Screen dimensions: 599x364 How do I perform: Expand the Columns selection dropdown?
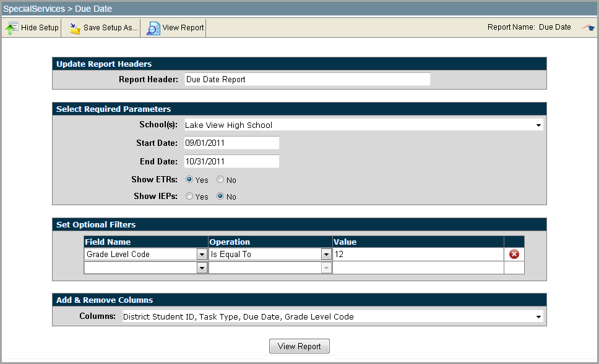538,317
